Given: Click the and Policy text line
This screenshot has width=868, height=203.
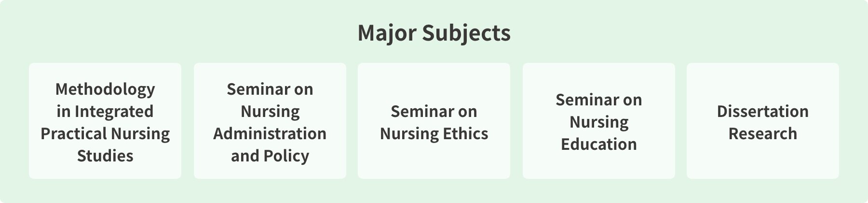Looking at the screenshot, I should pos(270,156).
